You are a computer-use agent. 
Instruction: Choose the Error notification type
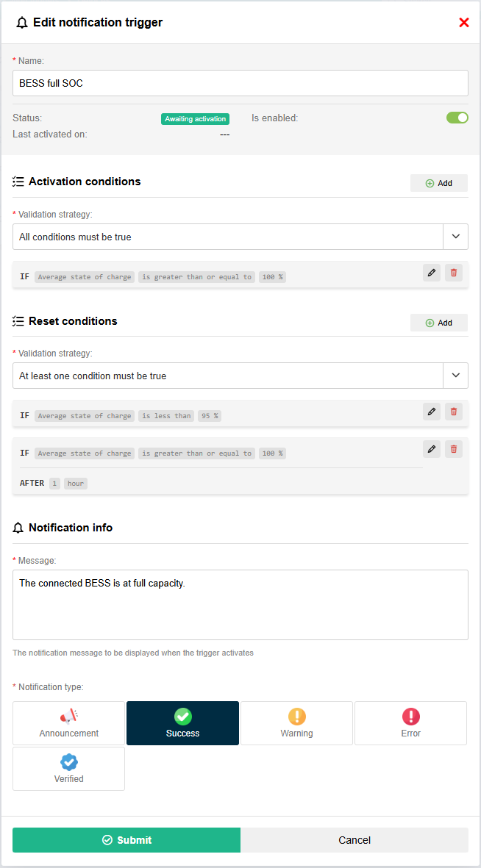[x=410, y=723]
